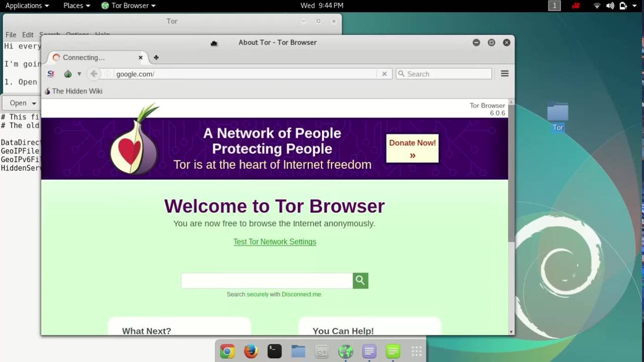The image size is (644, 362).
Task: Click the green notes dock icon
Action: coord(393,351)
